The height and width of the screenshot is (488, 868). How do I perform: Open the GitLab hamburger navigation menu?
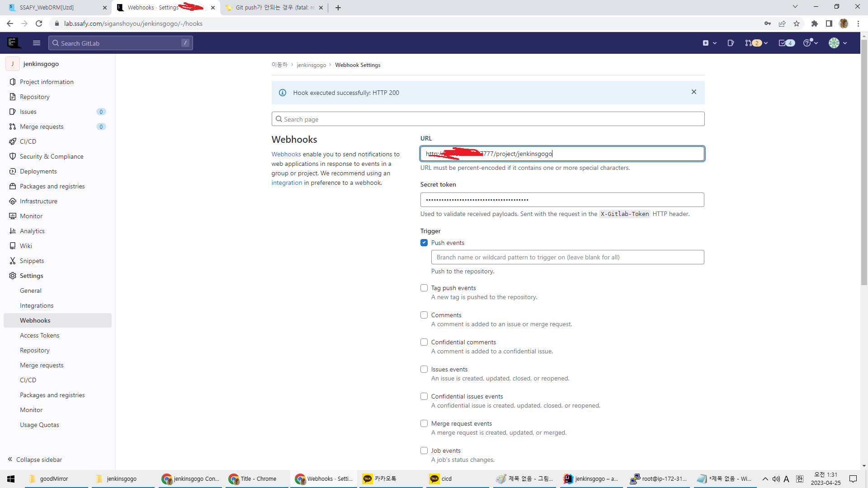37,43
